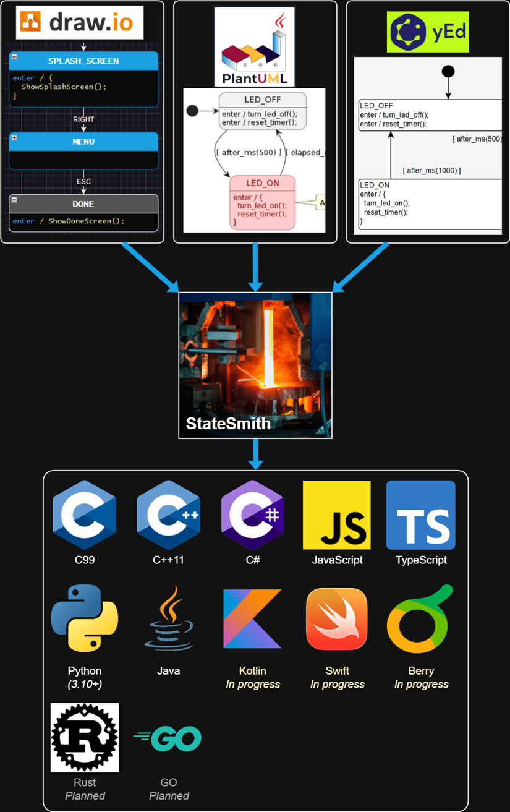
Task: Click the Kotlin In progress label
Action: coord(252,678)
